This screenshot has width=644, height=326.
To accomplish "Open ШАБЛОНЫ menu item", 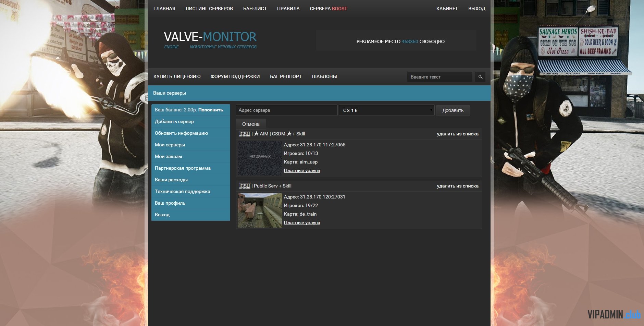I will (324, 76).
